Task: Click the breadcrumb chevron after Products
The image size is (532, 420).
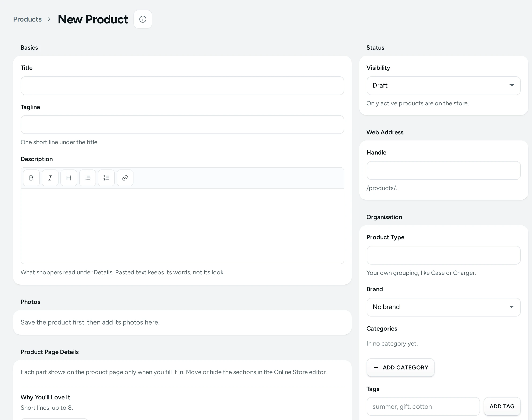Action: point(49,19)
